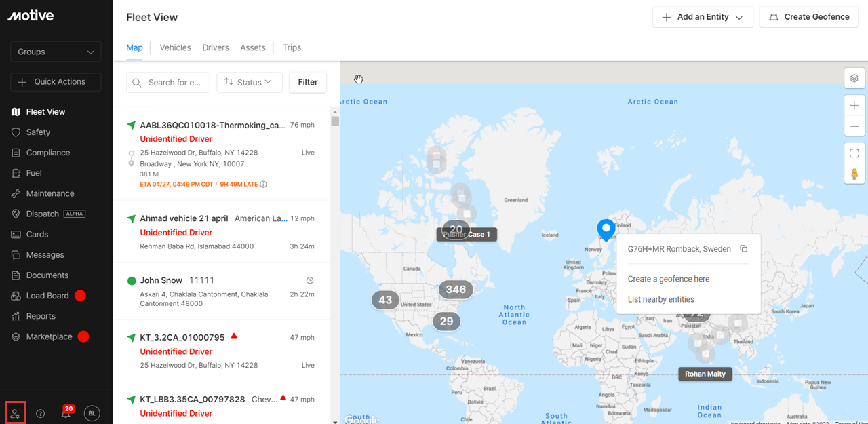Open the BL profile avatar

(x=92, y=413)
